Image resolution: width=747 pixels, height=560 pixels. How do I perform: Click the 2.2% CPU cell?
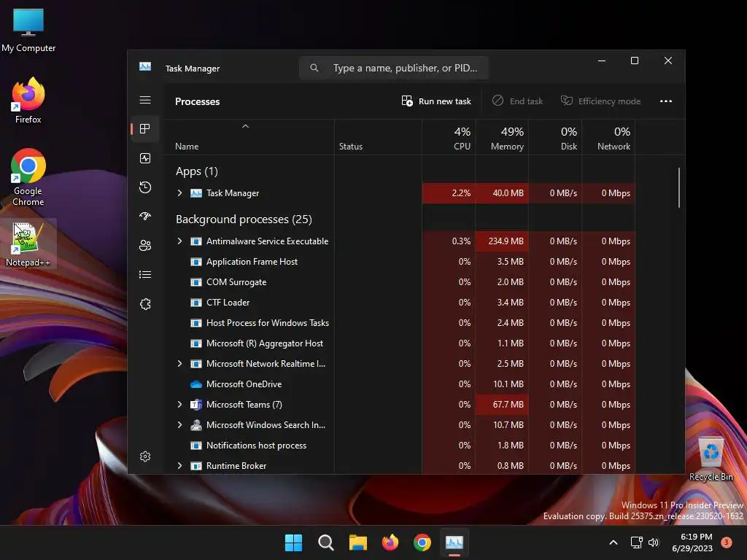click(x=449, y=192)
